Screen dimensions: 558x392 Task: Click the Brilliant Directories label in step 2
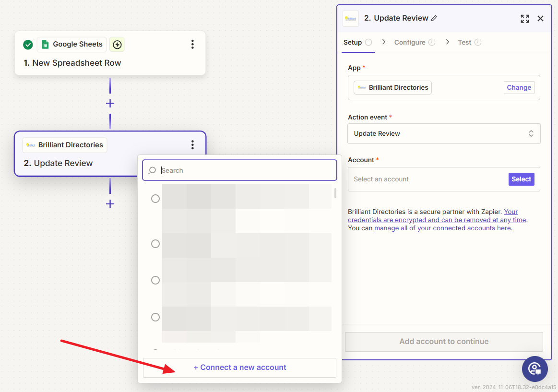[71, 145]
